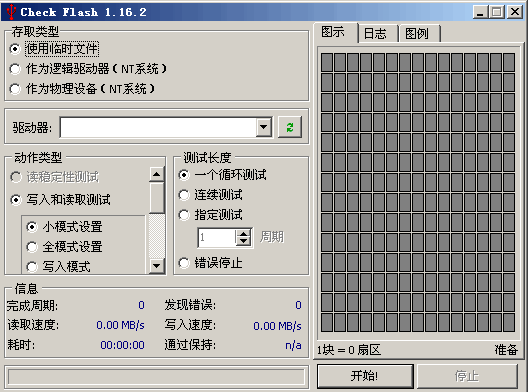Minimize the Check Flash window
Viewport: 529px width, 392px height.
[x=480, y=12]
